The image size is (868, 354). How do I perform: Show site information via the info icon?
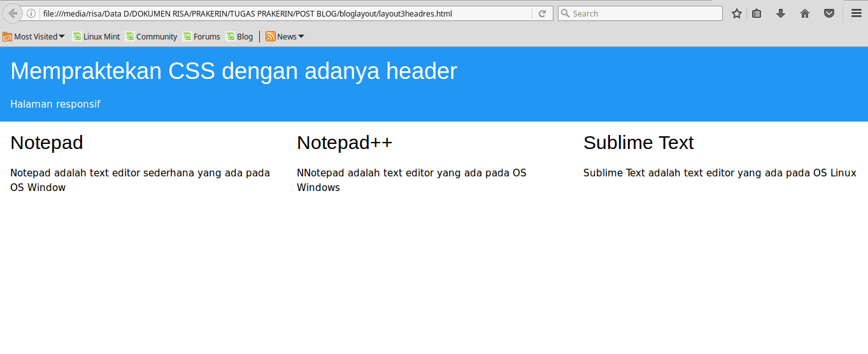(x=31, y=13)
